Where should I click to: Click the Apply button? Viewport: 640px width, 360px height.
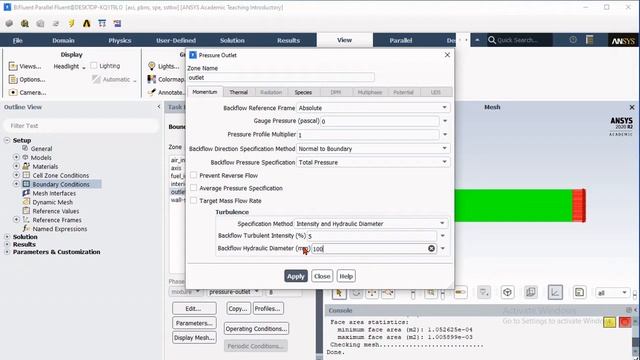click(296, 276)
